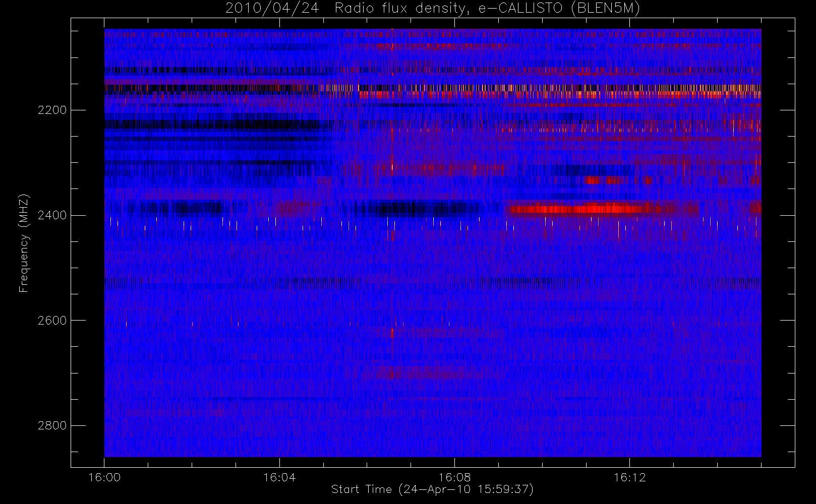The image size is (816, 504).
Task: Click the 16:08 time tick label
Action: [454, 477]
